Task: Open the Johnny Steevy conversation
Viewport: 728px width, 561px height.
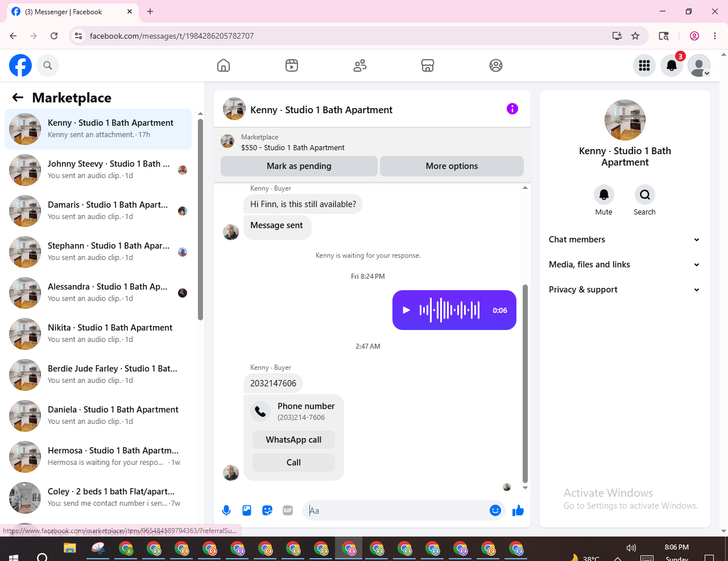Action: click(x=98, y=170)
